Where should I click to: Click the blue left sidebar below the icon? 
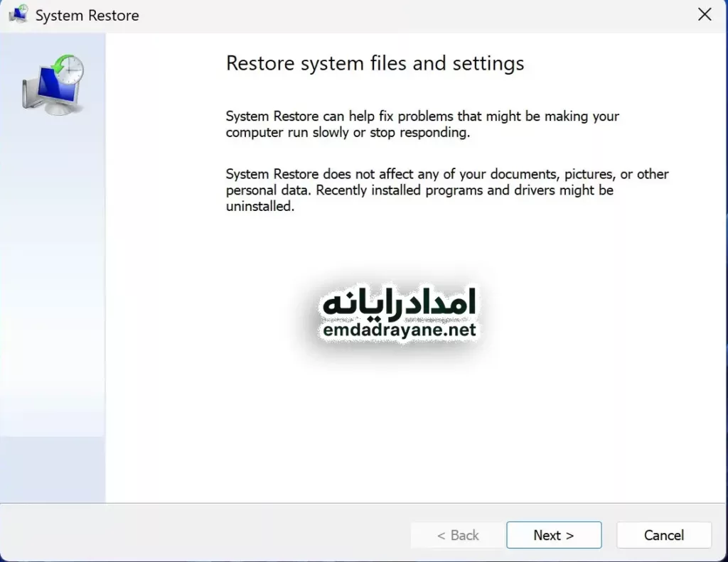(53, 284)
